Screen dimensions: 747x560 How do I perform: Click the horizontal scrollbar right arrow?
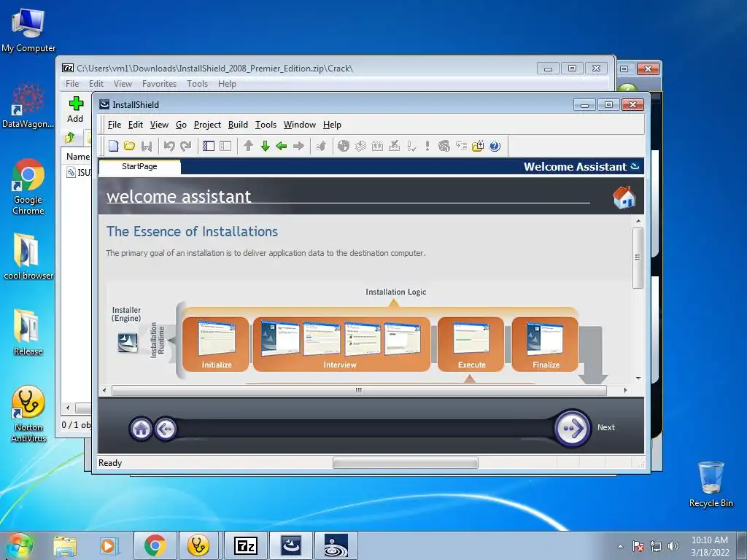click(x=625, y=391)
